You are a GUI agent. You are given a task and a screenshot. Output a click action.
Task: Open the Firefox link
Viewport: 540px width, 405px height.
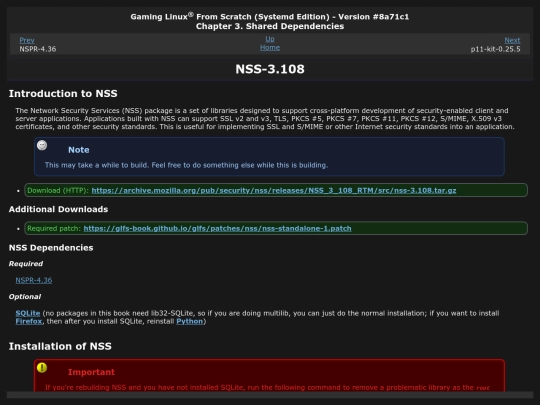29,321
